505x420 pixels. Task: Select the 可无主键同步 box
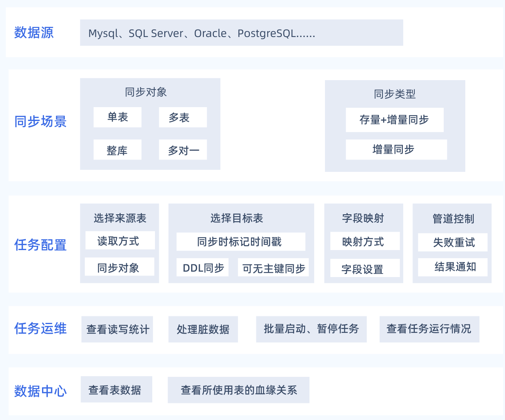(x=273, y=267)
